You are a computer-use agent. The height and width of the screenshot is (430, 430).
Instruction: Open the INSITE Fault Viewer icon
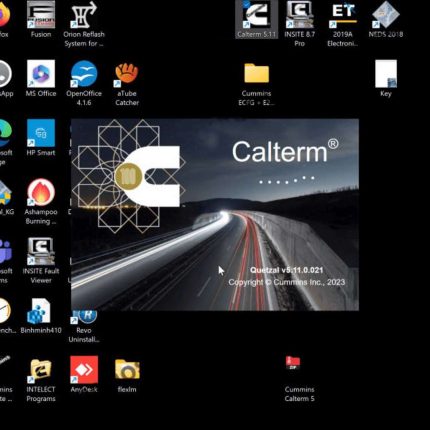coord(41,261)
